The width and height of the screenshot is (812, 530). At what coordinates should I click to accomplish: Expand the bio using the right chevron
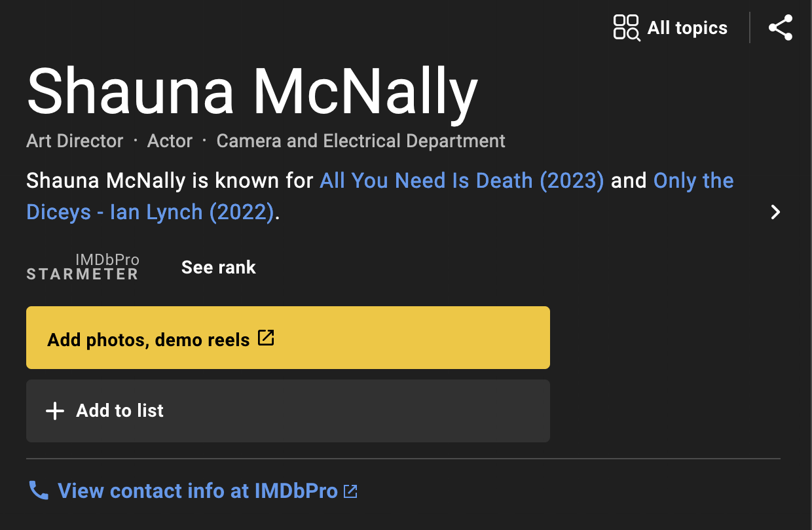coord(775,212)
